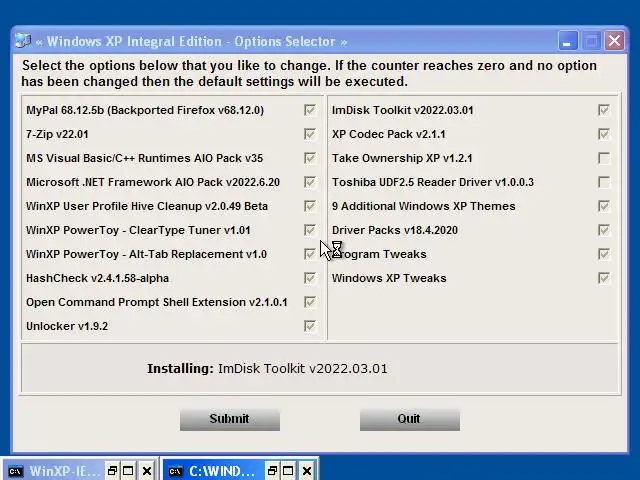The width and height of the screenshot is (640, 480).
Task: Click the C:\WIND... console window icon
Action: [176, 471]
